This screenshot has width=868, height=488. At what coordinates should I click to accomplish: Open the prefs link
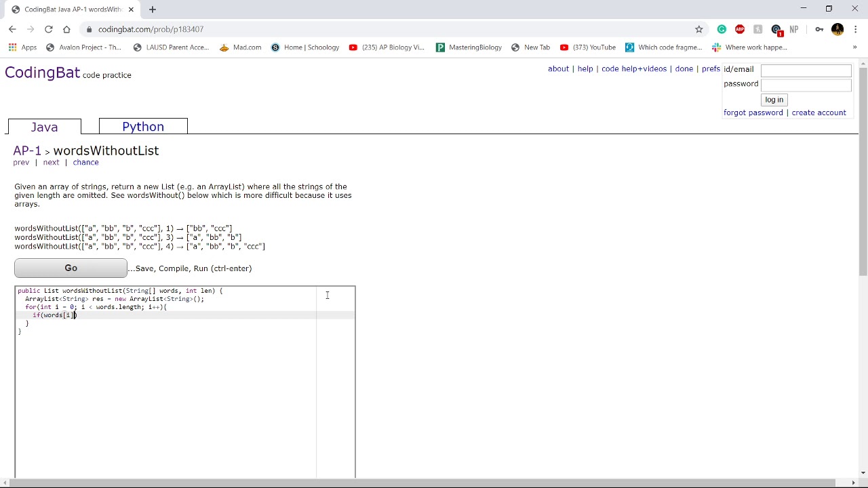pyautogui.click(x=711, y=69)
